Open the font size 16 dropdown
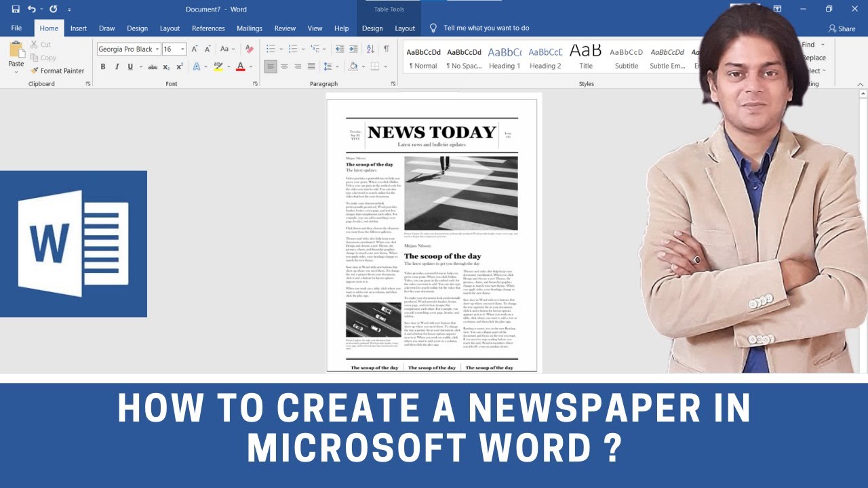 [182, 49]
